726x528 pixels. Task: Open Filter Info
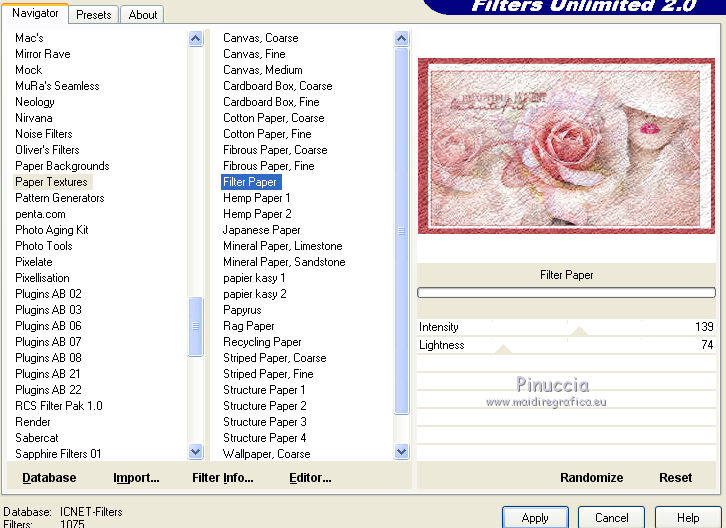click(x=223, y=478)
